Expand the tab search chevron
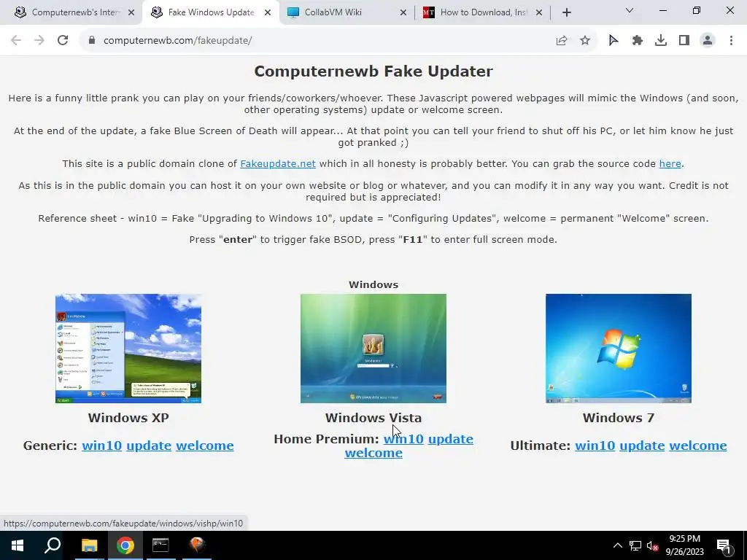This screenshot has width=747, height=560. coord(630,10)
